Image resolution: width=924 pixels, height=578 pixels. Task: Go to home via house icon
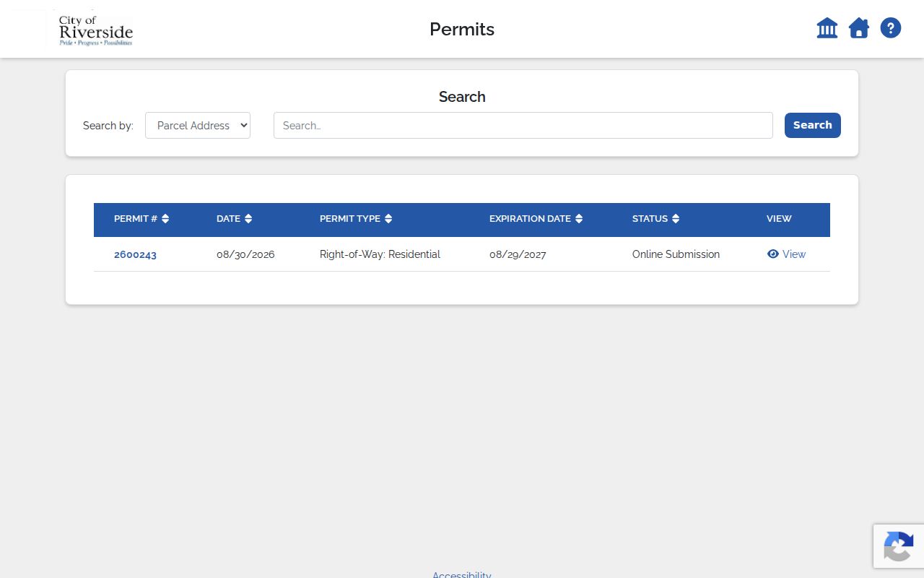coord(859,28)
